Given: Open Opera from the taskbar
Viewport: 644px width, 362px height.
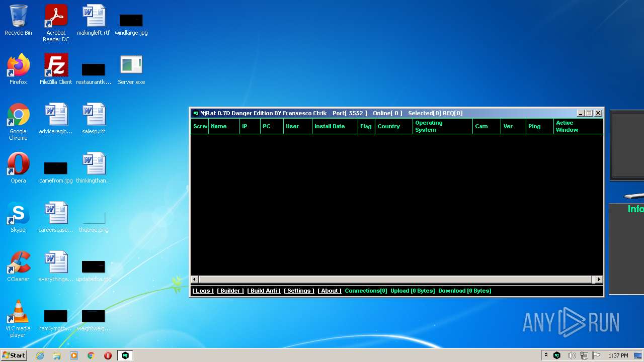Looking at the screenshot, I should (108, 355).
